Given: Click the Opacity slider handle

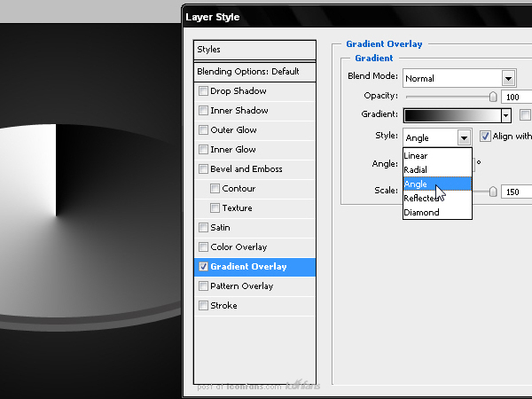Looking at the screenshot, I should pyautogui.click(x=493, y=97).
